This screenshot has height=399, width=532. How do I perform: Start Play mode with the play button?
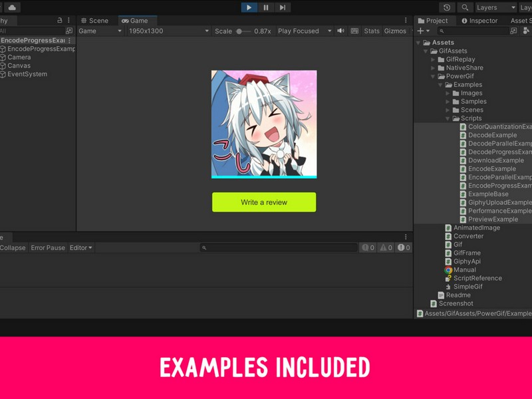249,7
